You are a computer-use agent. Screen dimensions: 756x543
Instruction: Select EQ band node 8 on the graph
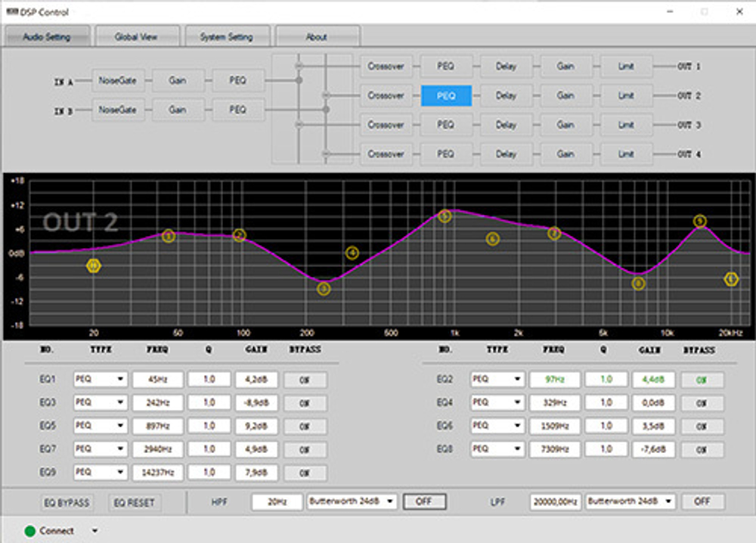click(638, 284)
